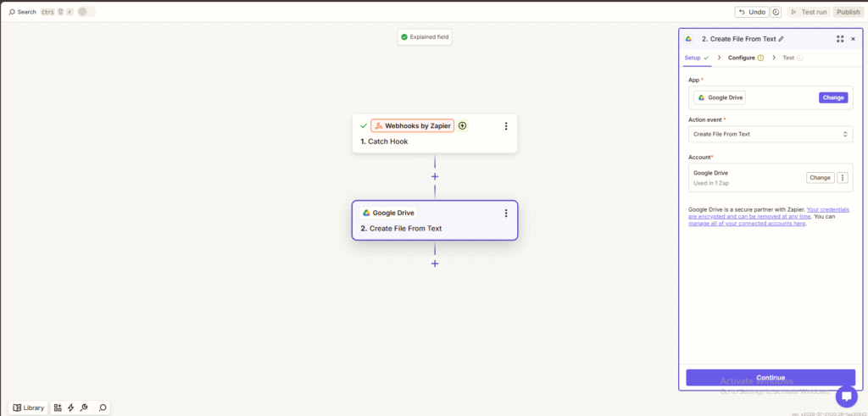
Task: Rename step using the pencil icon
Action: tap(781, 39)
